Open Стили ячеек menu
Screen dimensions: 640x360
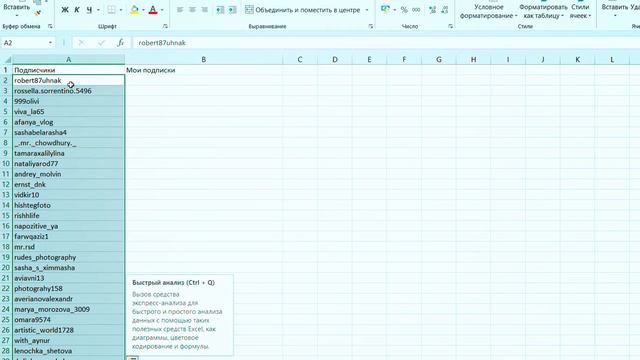[580, 11]
